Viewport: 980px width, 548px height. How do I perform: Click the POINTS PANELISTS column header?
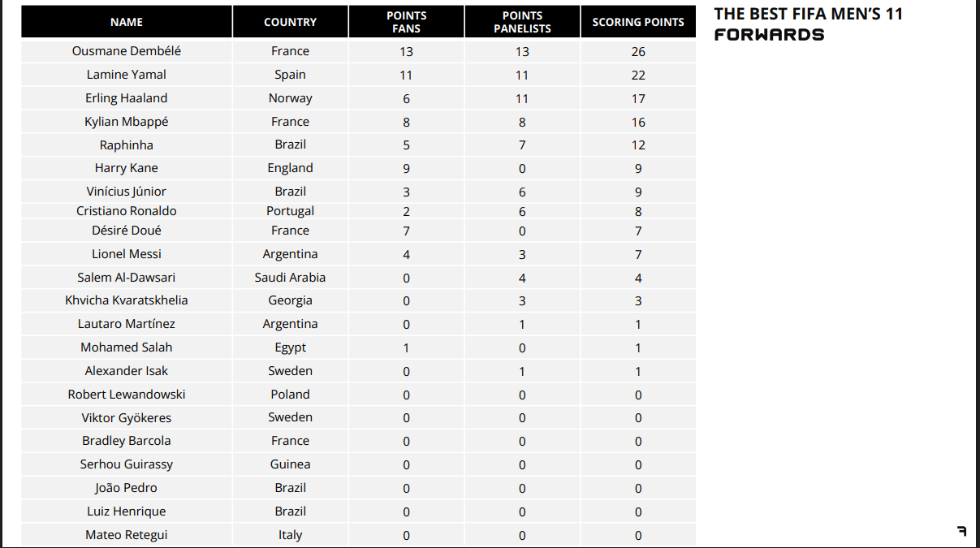(x=522, y=22)
